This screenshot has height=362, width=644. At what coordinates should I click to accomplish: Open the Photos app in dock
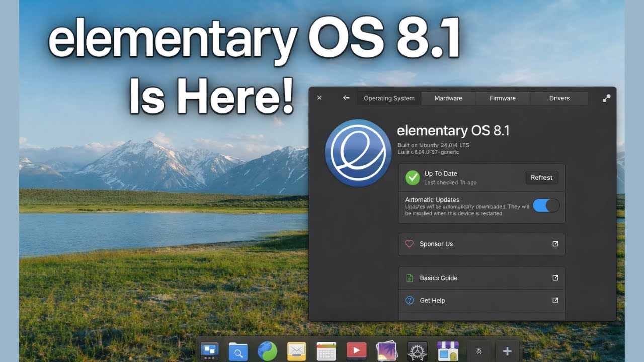click(x=386, y=351)
